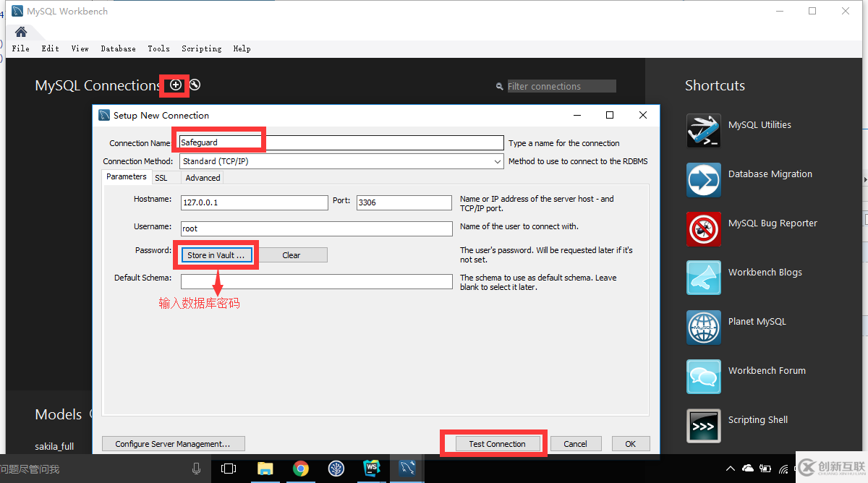The width and height of the screenshot is (868, 483).
Task: Click OneDrive cloud icon in system tray
Action: pos(748,469)
